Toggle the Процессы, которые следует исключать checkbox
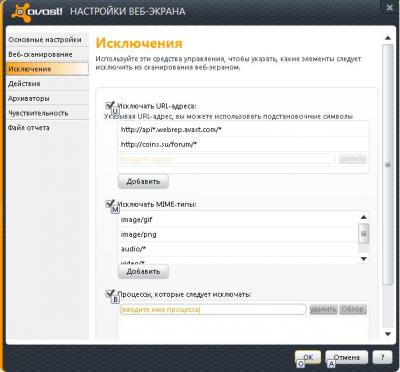 tap(110, 294)
